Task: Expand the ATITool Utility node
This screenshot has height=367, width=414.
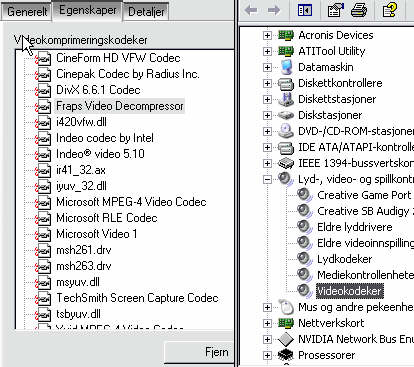Action: click(267, 51)
